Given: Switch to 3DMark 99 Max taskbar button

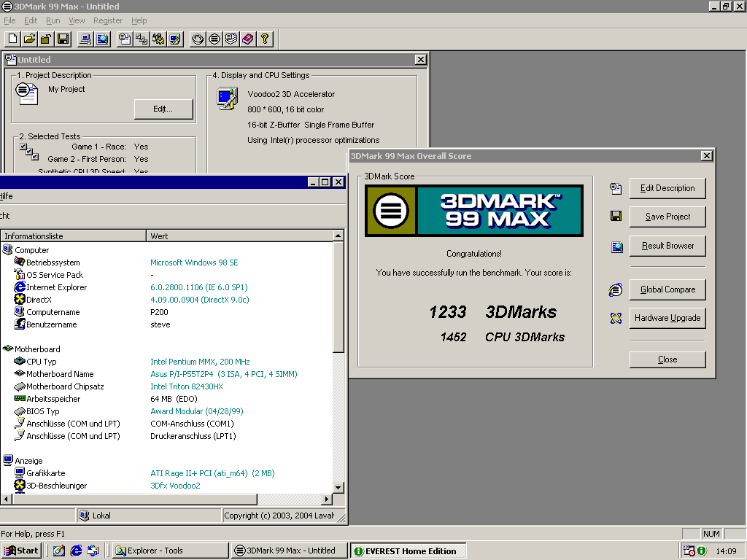Looking at the screenshot, I should pyautogui.click(x=290, y=551).
